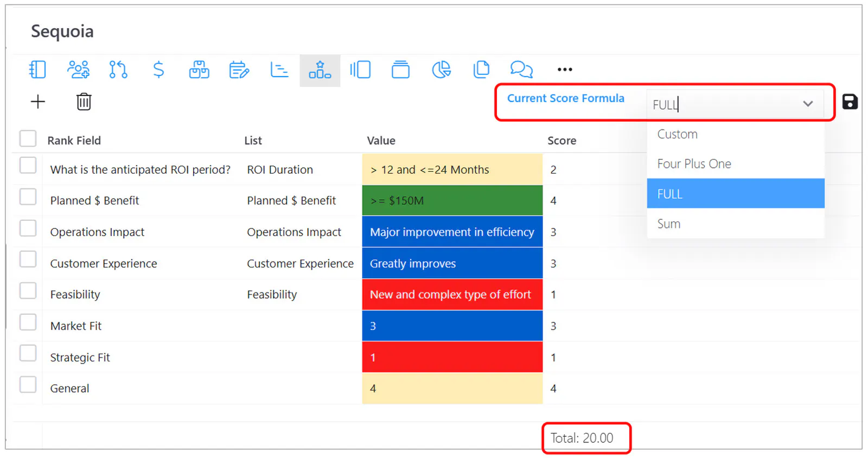Click the workflow branch icon
This screenshot has height=458, width=868.
[x=118, y=70]
